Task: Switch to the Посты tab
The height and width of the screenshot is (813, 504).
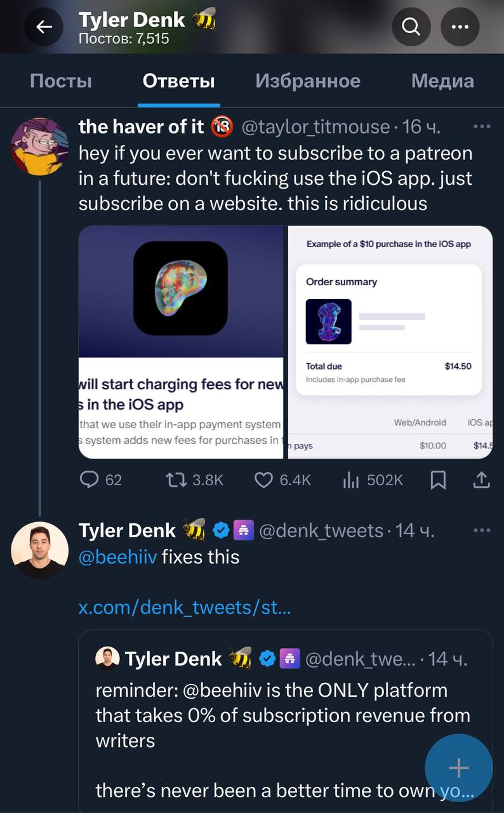Action: [x=61, y=81]
